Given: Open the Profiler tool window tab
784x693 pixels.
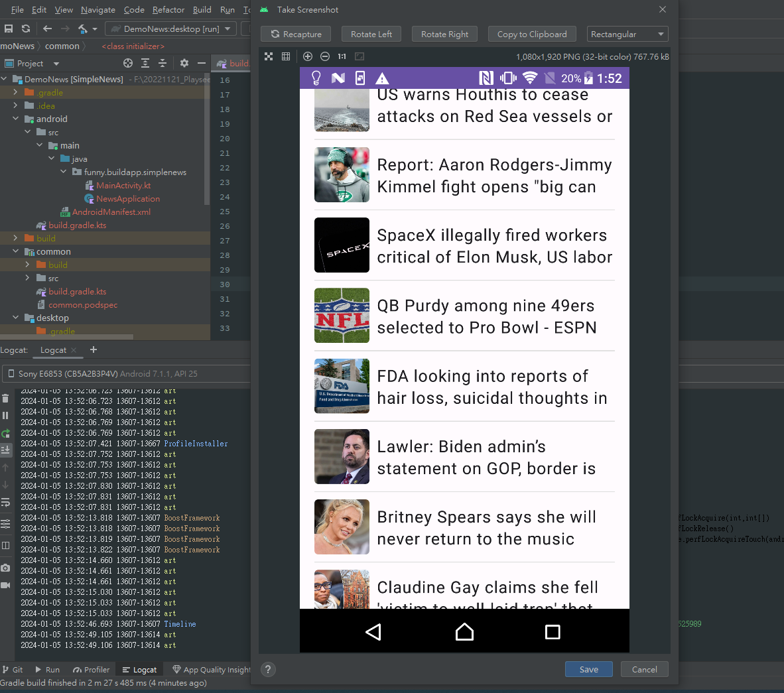Looking at the screenshot, I should [91, 670].
